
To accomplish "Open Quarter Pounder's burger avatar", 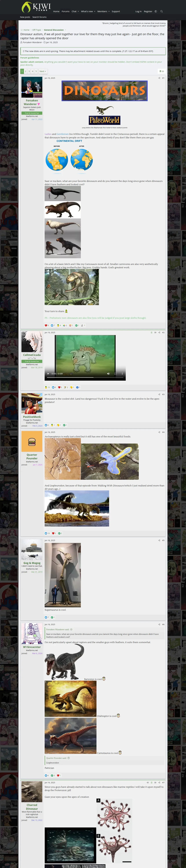I will (32, 441).
